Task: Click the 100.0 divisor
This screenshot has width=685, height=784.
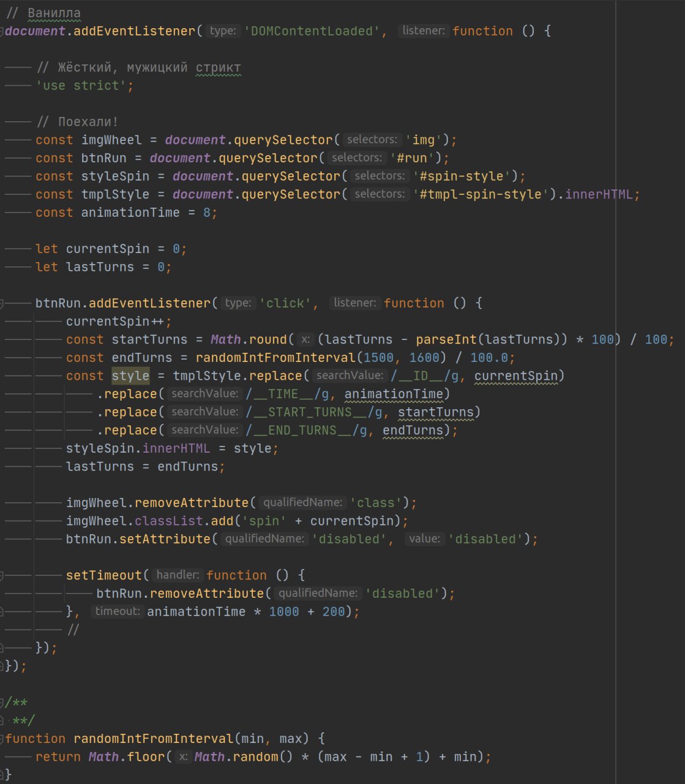Action: [x=488, y=358]
